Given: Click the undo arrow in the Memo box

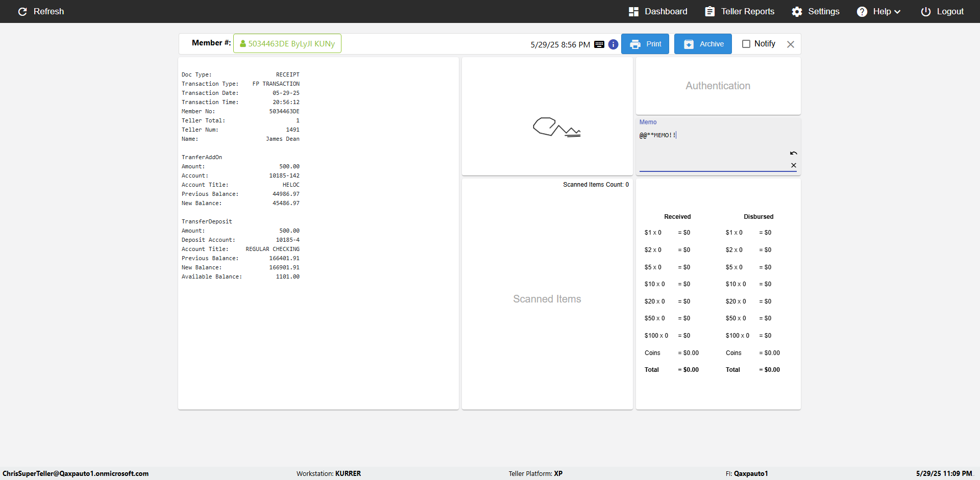Looking at the screenshot, I should [x=793, y=153].
